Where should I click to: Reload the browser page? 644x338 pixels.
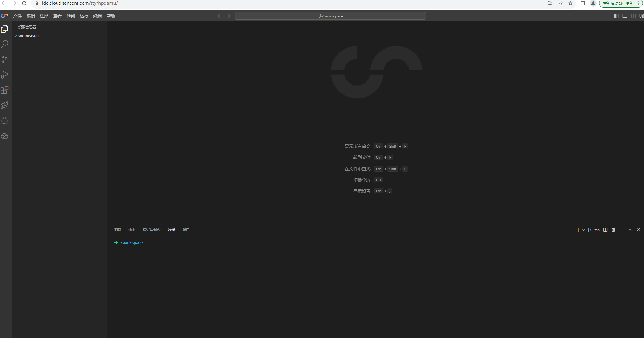coord(24,3)
